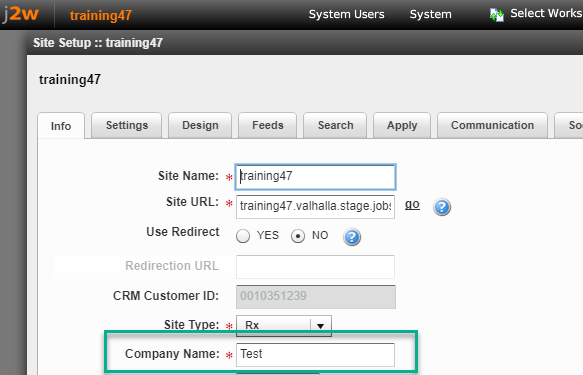Screen dimensions: 583x375
Task: Click the training47 page heading
Action: (x=70, y=80)
